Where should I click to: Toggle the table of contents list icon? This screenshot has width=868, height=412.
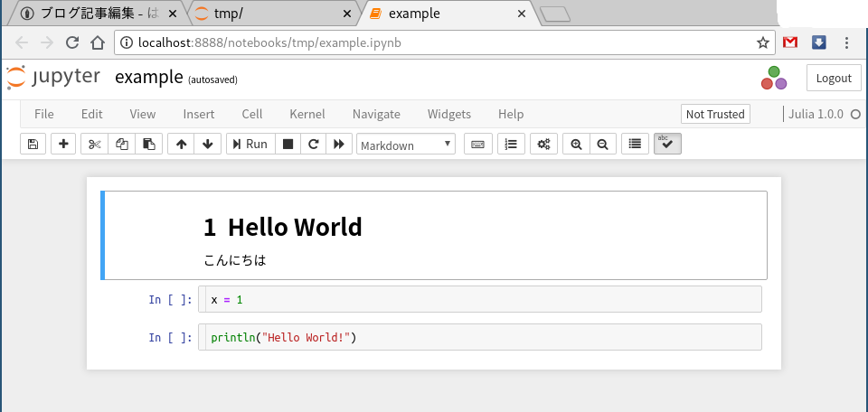635,144
